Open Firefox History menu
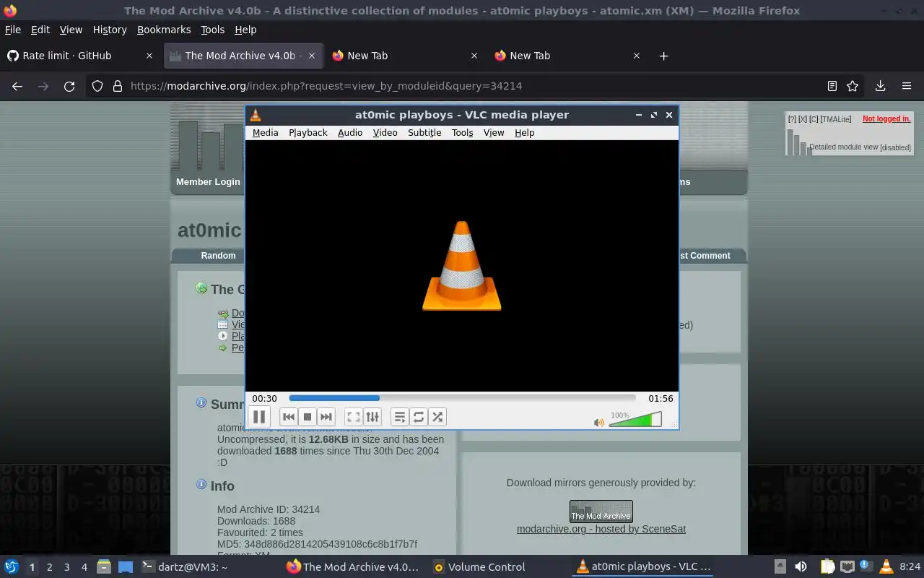 point(110,30)
